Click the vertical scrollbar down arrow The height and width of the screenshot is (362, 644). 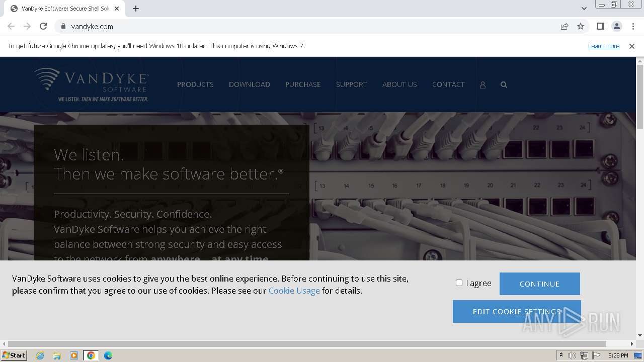(640, 335)
